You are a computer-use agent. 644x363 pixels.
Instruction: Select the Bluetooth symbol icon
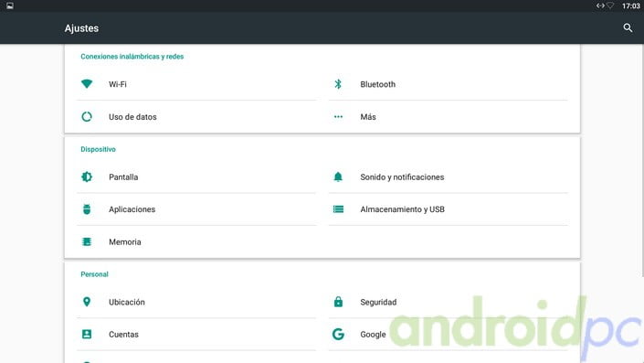[x=338, y=84]
